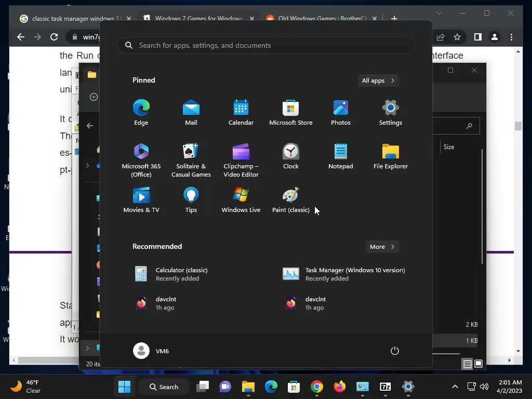Screen dimensions: 532x399
Task: Open Clipchamp – Video Editor
Action: (x=241, y=160)
